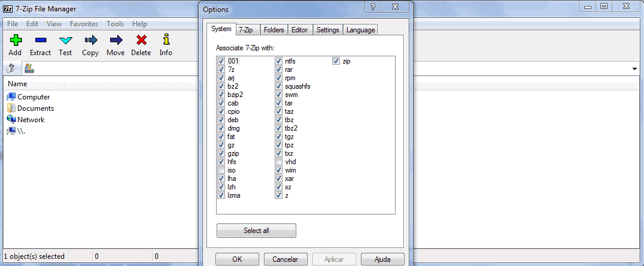Toggle the gzip association checkbox
This screenshot has width=644, height=266.
(221, 153)
